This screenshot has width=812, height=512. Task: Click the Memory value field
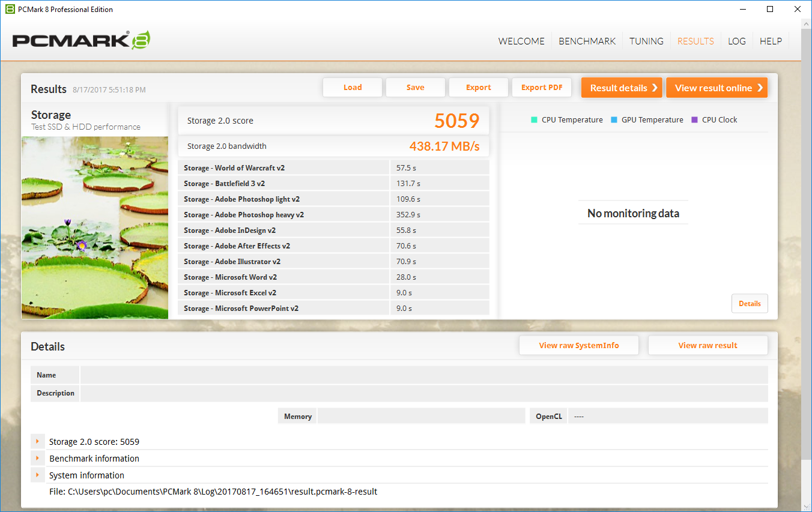(421, 416)
